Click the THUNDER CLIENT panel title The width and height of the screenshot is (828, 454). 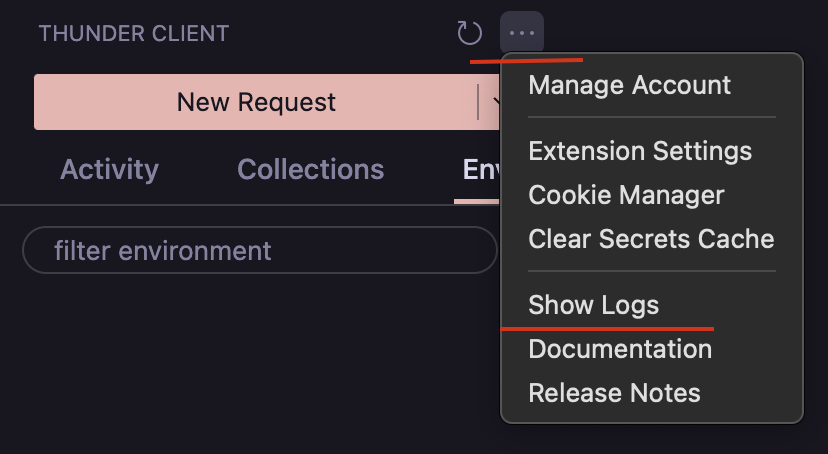coord(134,33)
